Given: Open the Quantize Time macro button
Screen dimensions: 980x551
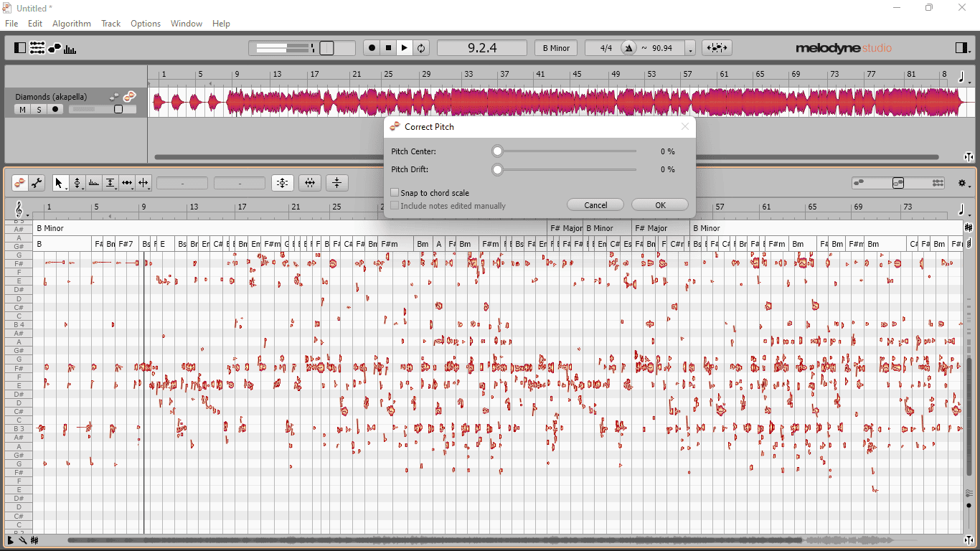Looking at the screenshot, I should (310, 184).
